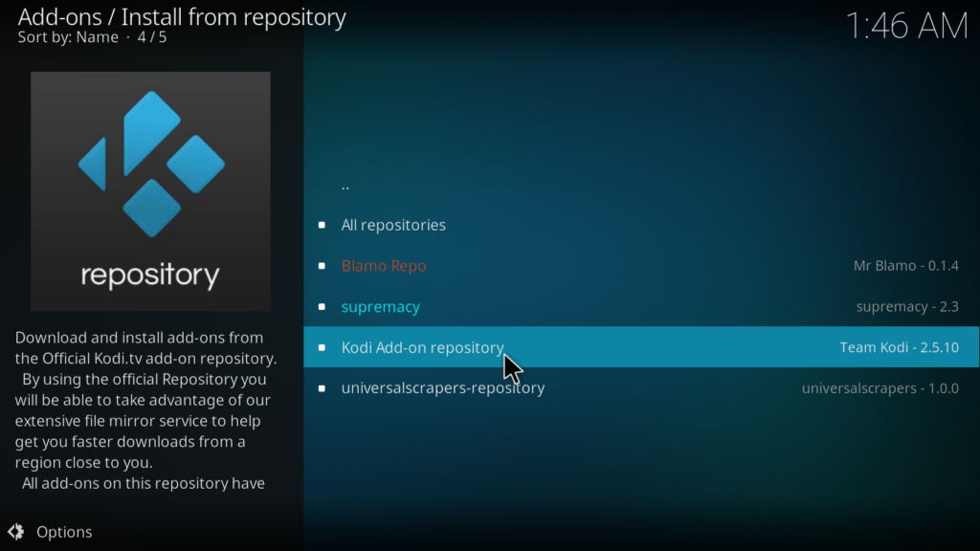The width and height of the screenshot is (980, 551).
Task: Click 'universalscrapers - 1.0.0' version text
Action: pyautogui.click(x=880, y=388)
